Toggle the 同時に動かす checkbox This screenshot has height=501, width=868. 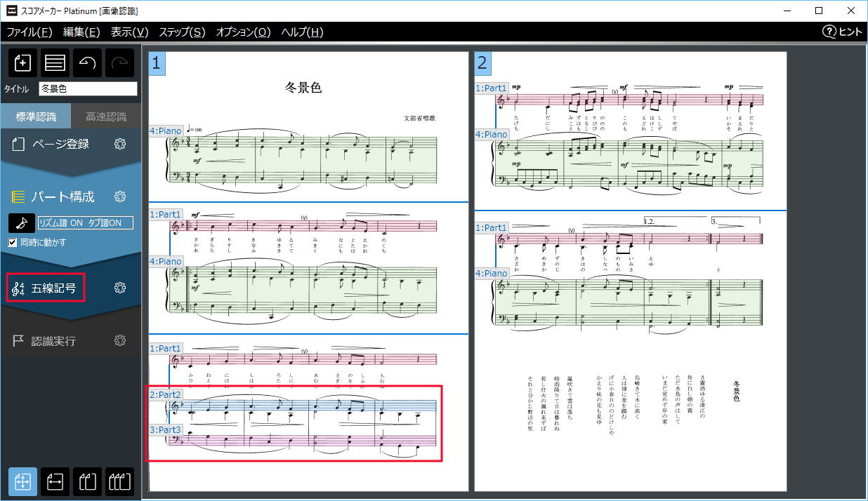13,243
